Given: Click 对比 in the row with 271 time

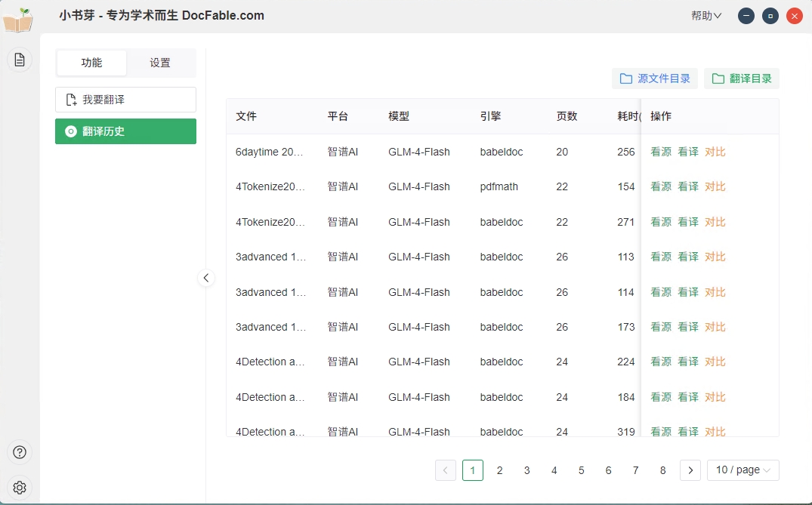Looking at the screenshot, I should tap(715, 222).
